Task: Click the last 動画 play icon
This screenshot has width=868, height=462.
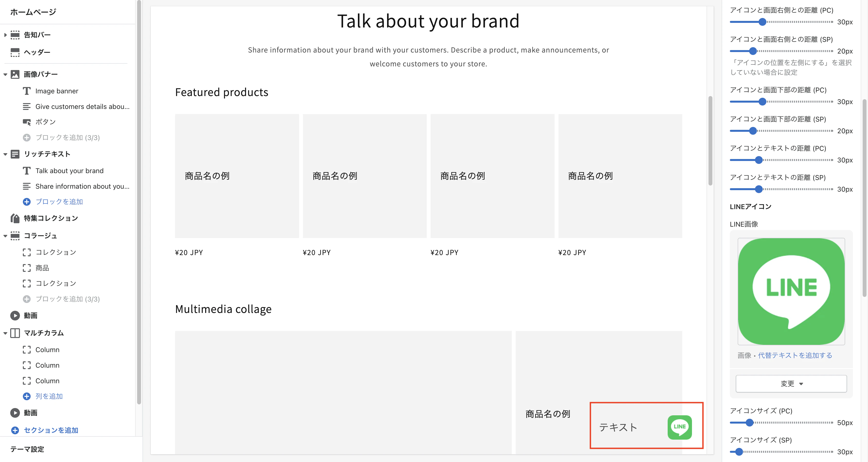Action: [15, 413]
